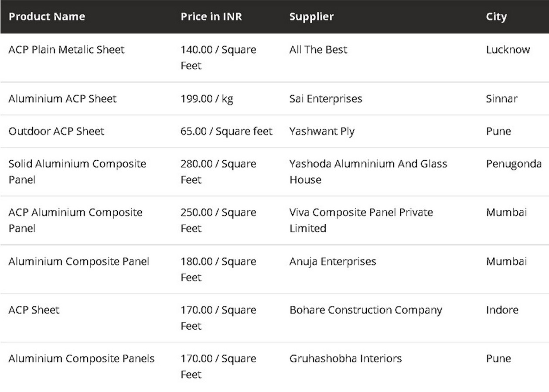Select the Penugonda city cell

click(x=514, y=164)
